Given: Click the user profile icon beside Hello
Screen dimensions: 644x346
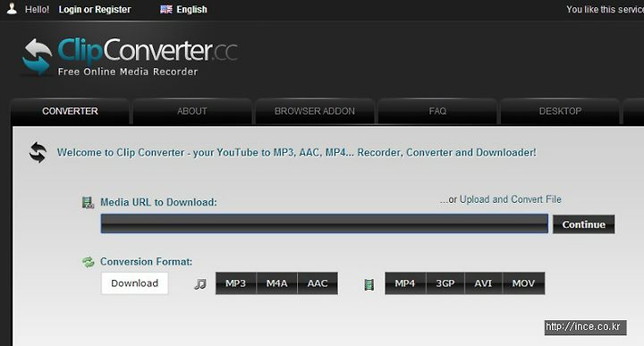Looking at the screenshot, I should tap(12, 9).
